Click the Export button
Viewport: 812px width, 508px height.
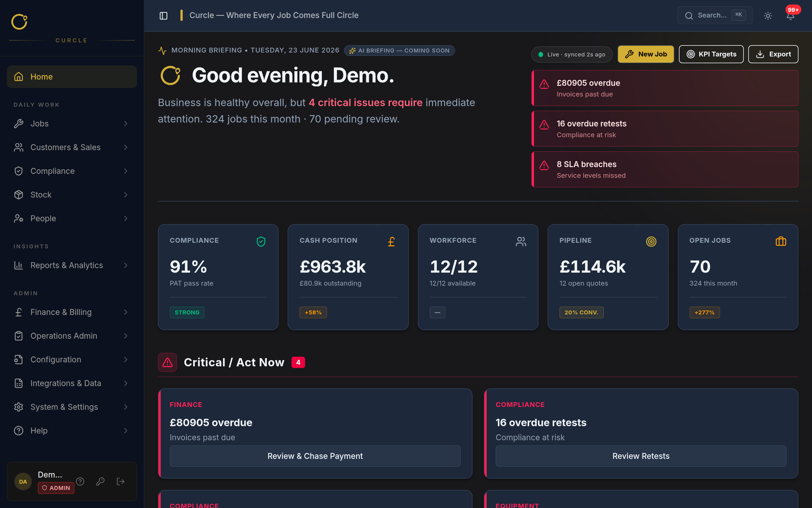pos(773,54)
